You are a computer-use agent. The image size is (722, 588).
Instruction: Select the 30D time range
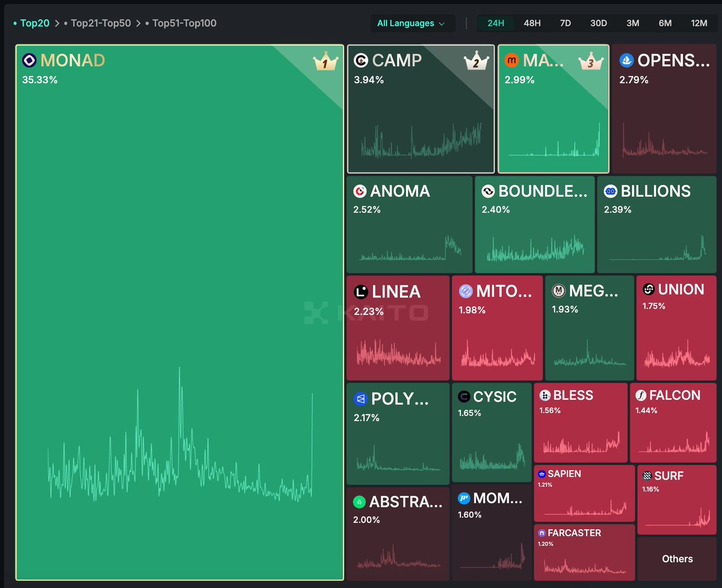599,23
